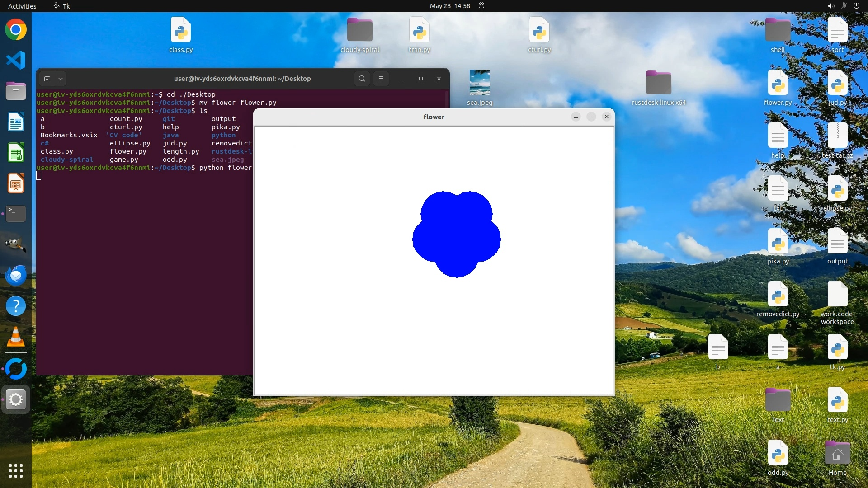Image resolution: width=868 pixels, height=488 pixels.
Task: Open the Tk app menu in the top bar
Action: point(61,6)
